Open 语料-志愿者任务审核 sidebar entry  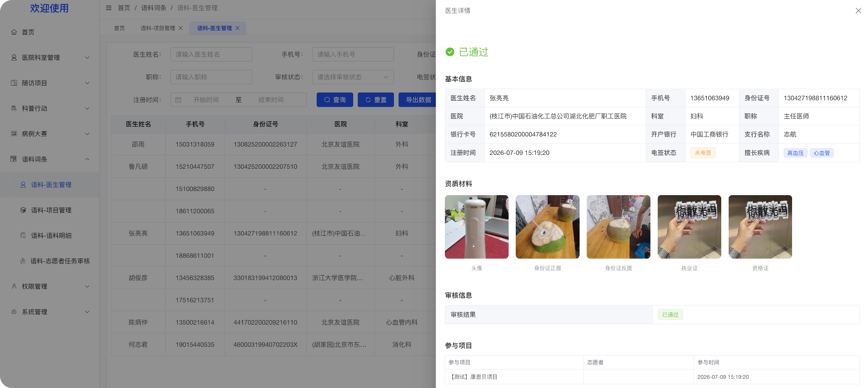(x=50, y=261)
